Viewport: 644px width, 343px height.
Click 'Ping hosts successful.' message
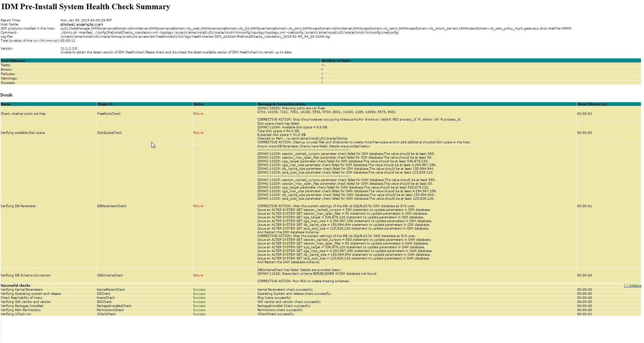(x=274, y=298)
